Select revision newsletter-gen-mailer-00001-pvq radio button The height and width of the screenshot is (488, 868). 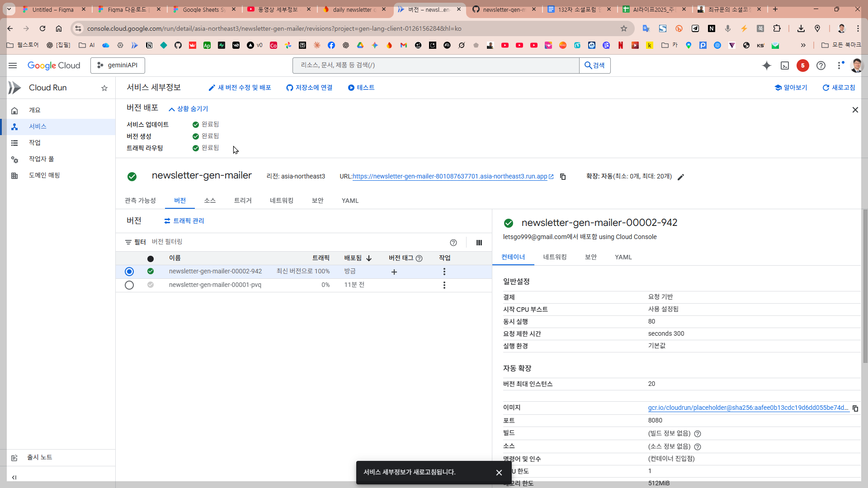129,285
